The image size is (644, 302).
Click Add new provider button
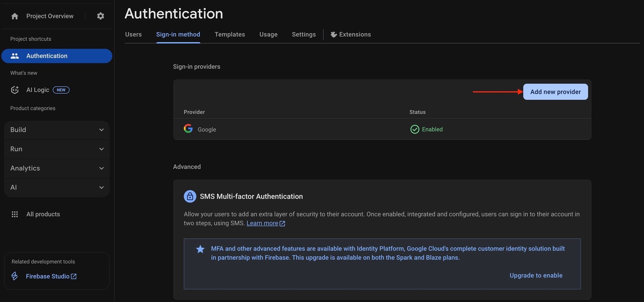[555, 92]
